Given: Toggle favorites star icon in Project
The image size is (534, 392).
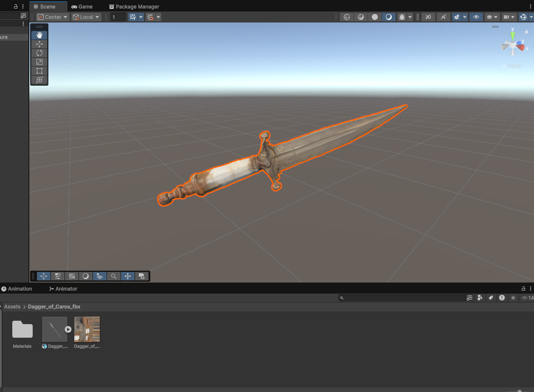Looking at the screenshot, I should [x=513, y=298].
